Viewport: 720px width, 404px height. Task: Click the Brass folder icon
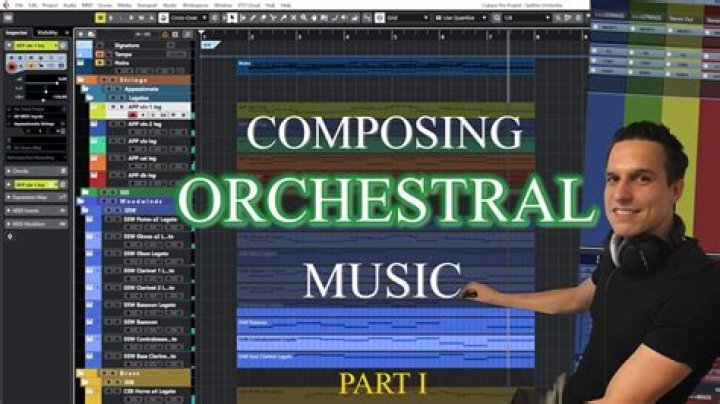[x=80, y=373]
